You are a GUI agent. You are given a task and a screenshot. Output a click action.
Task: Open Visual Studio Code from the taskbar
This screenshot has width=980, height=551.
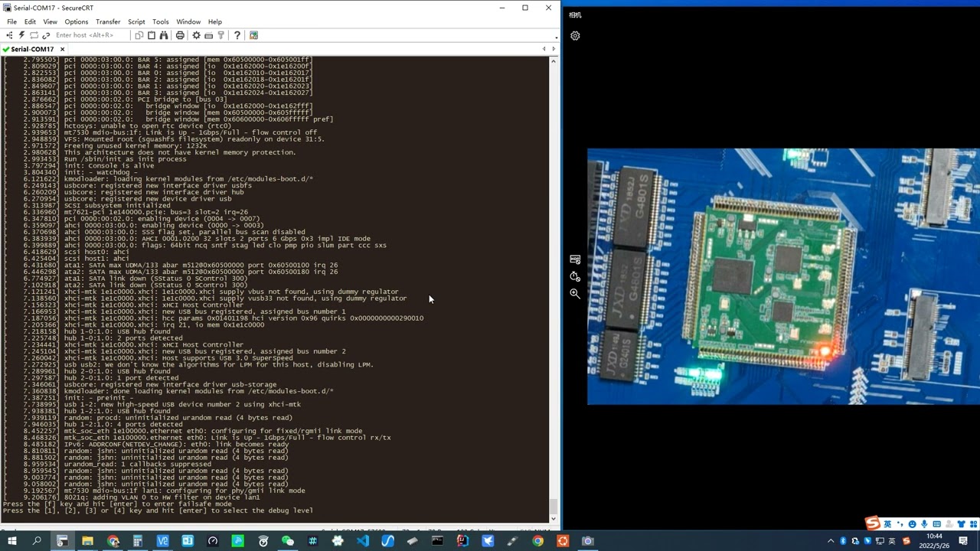[x=363, y=541]
